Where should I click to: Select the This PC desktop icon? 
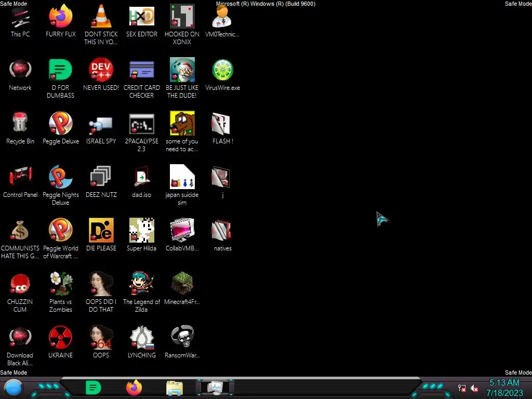[20, 18]
